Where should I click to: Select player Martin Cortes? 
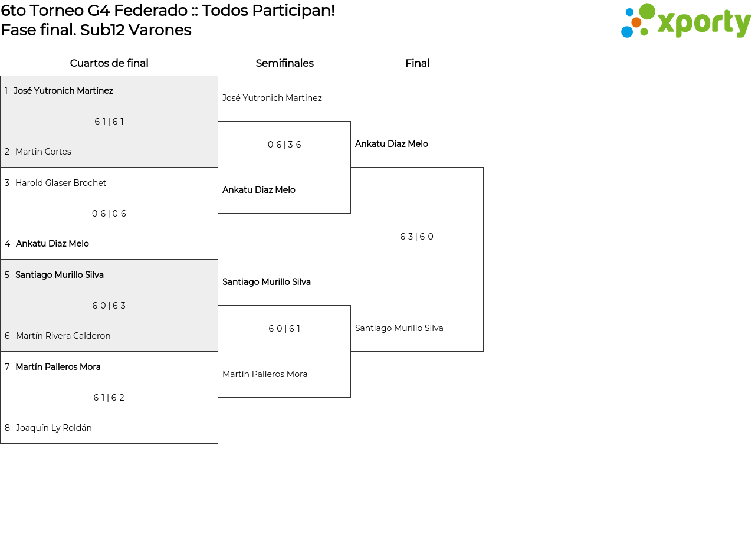(43, 152)
